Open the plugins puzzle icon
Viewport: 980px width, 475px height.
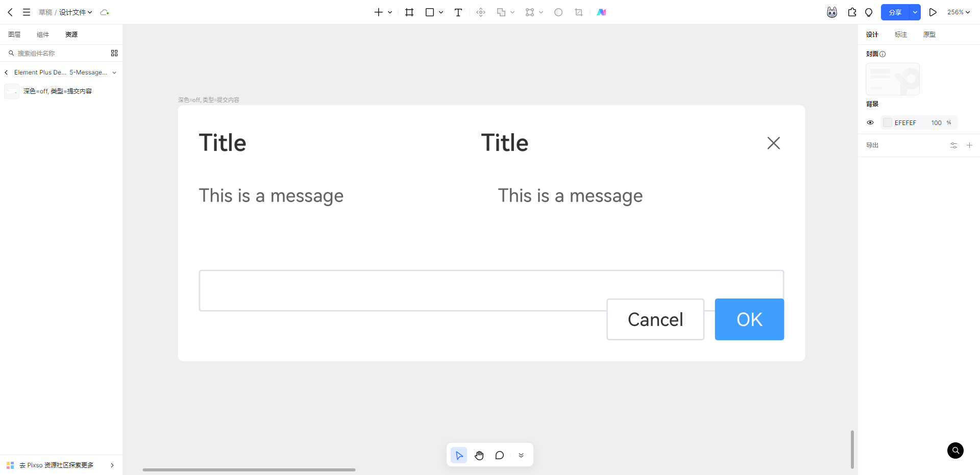[x=852, y=12]
